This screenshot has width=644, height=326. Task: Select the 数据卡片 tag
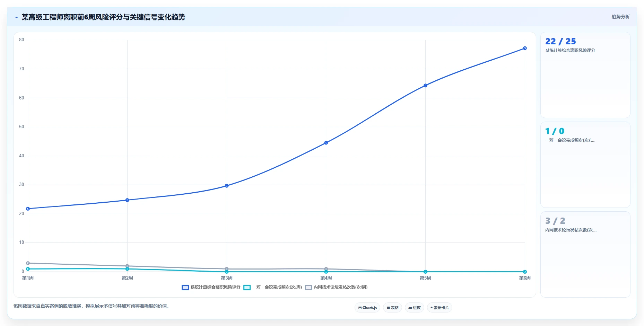tap(440, 308)
